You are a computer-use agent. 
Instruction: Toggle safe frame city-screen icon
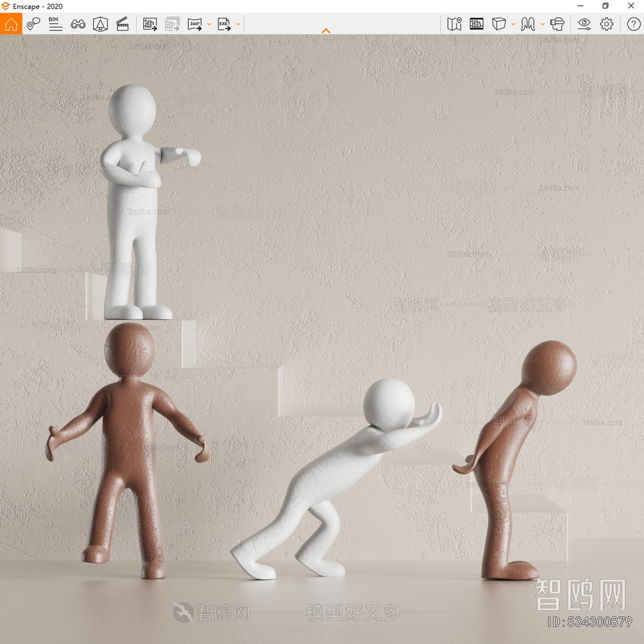point(477,24)
